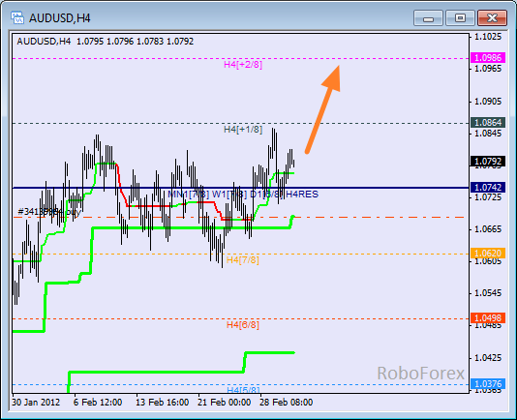This screenshot has height=420, width=517.
Task: Select the dark blue 1.0742 price label
Action: click(x=488, y=188)
